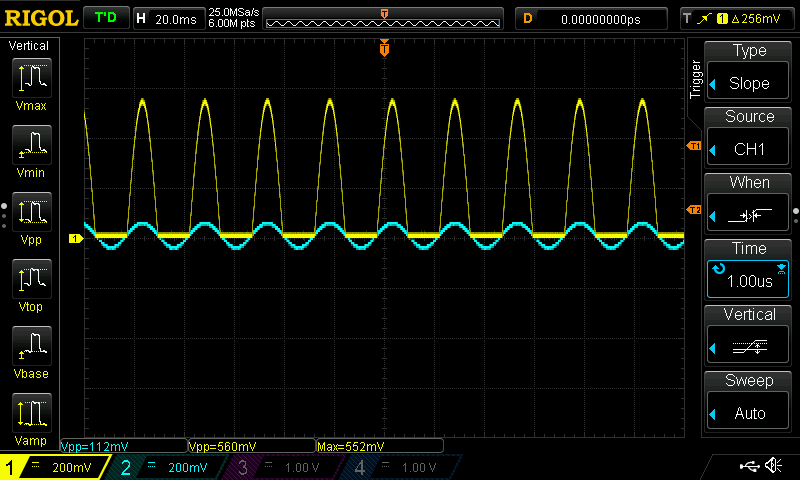800x480 pixels.
Task: Click the channel 1 ground reference marker
Action: pos(76,238)
